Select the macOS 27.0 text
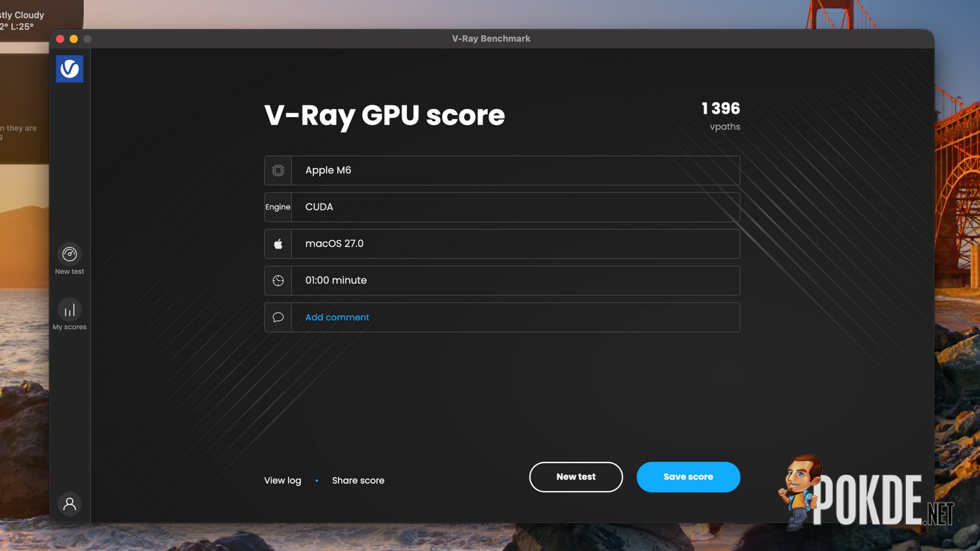 coord(334,244)
